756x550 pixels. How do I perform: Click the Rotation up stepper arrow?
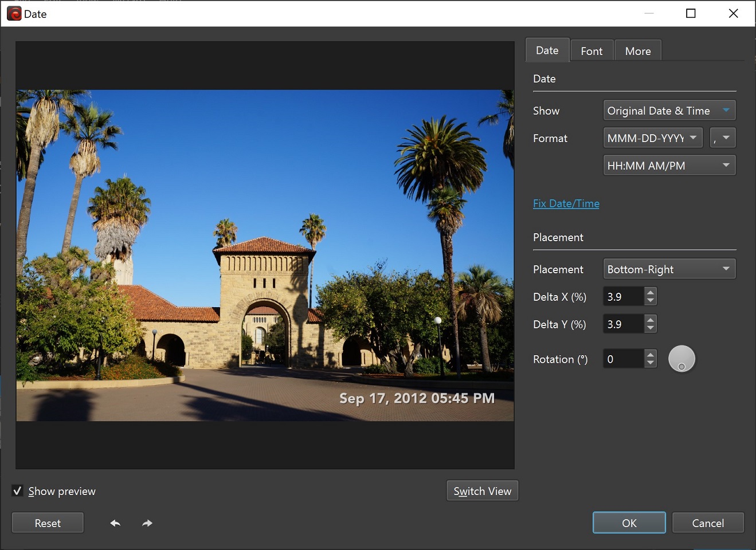tap(650, 355)
